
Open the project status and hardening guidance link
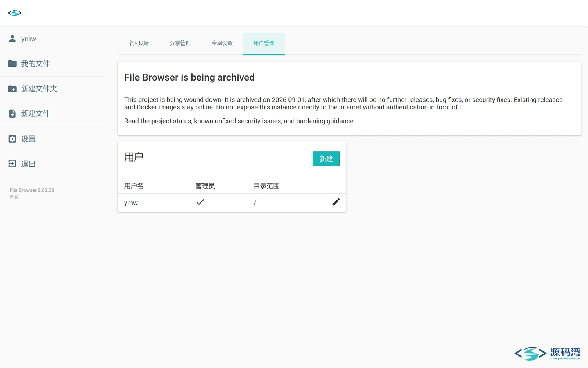[239, 121]
